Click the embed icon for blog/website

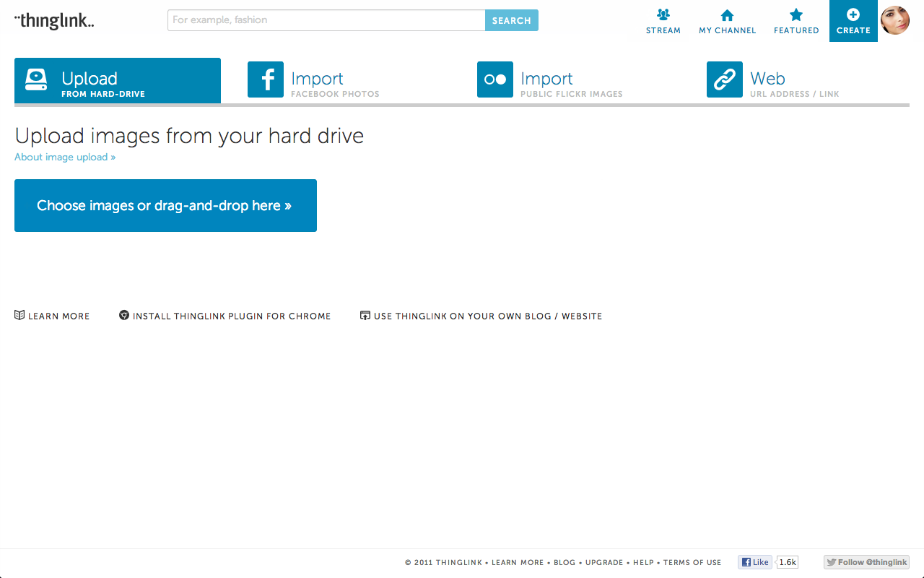pos(365,315)
